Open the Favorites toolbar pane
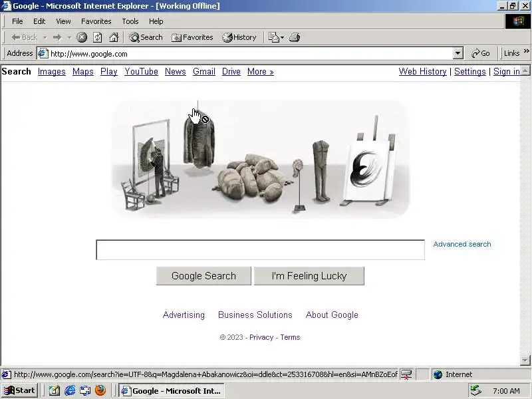The width and height of the screenshot is (532, 399). (x=192, y=37)
